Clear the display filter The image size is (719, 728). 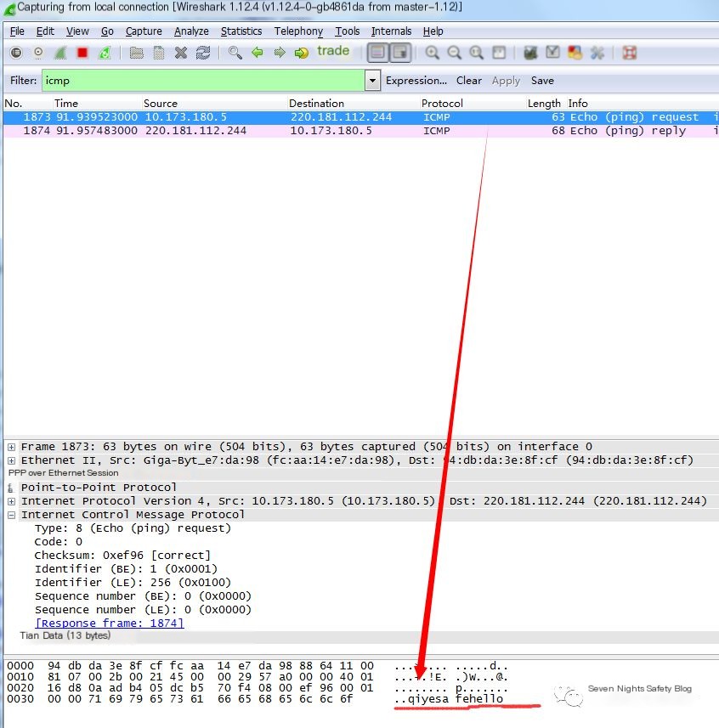pos(468,81)
